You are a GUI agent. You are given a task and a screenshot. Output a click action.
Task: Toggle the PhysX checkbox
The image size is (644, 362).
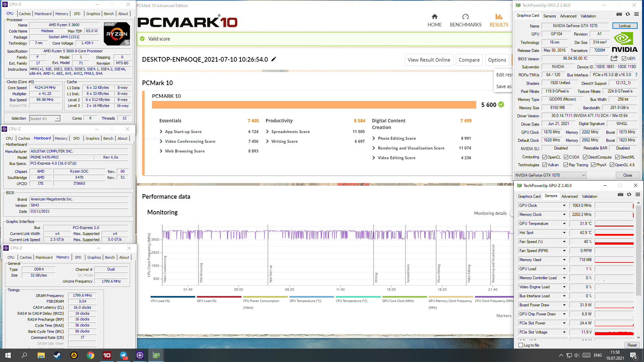(x=593, y=165)
